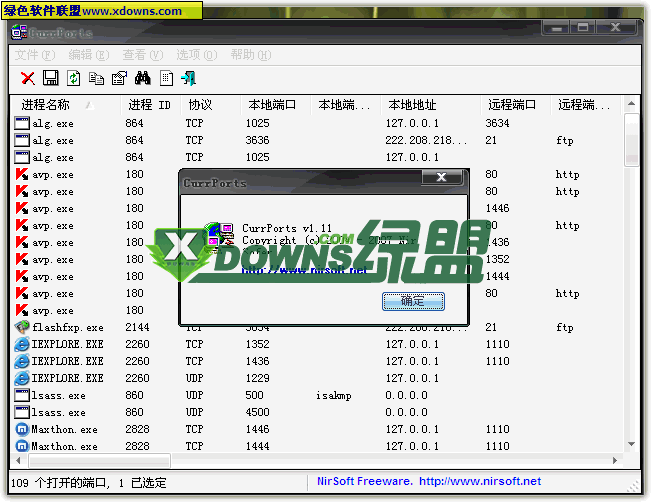Click remote port 3634 cell
The image size is (651, 502).
(497, 123)
